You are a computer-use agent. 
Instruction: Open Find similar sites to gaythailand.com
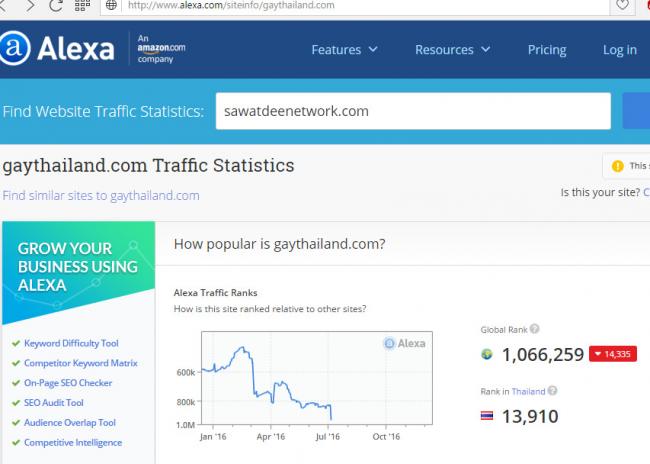click(101, 195)
